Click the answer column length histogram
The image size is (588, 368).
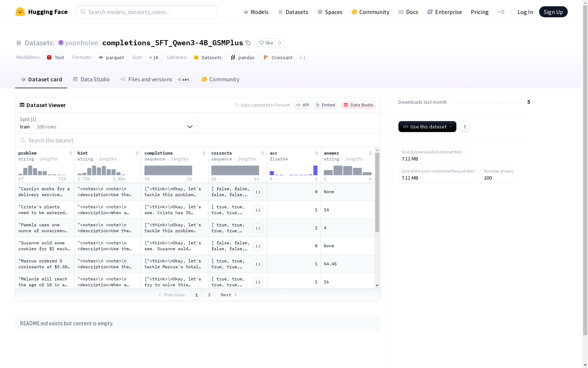(348, 170)
